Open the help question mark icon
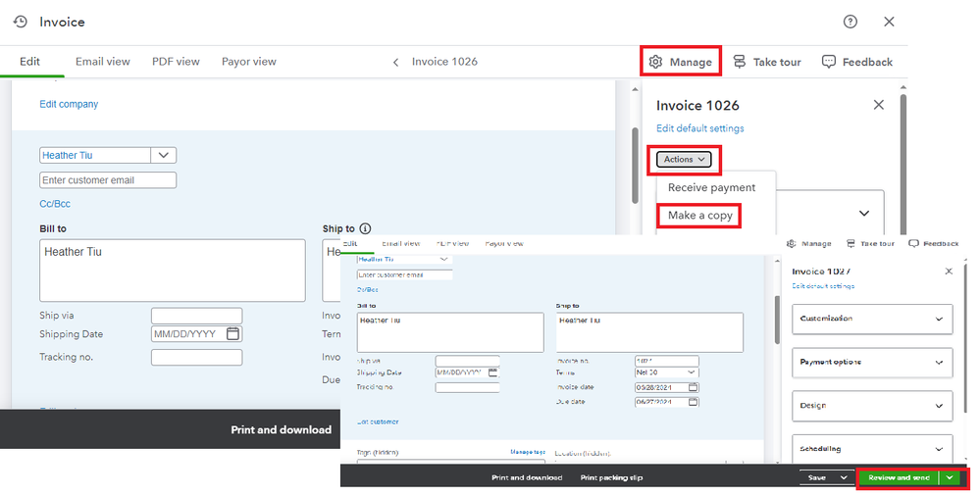This screenshot has height=496, width=980. (x=850, y=22)
